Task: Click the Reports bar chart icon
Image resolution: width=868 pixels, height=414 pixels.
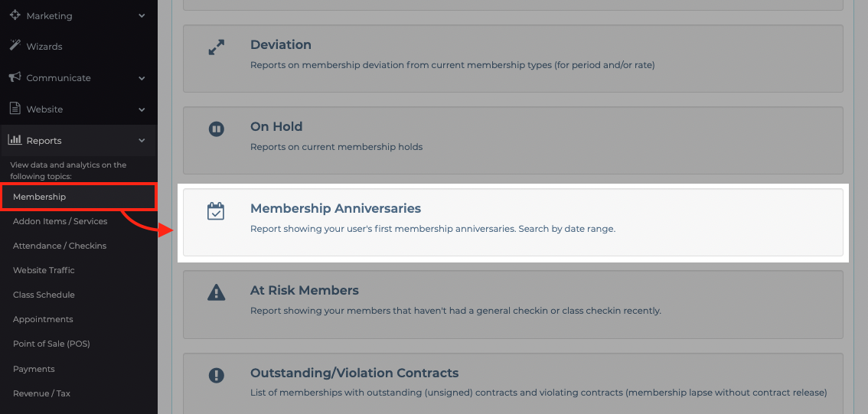Action: [x=15, y=139]
